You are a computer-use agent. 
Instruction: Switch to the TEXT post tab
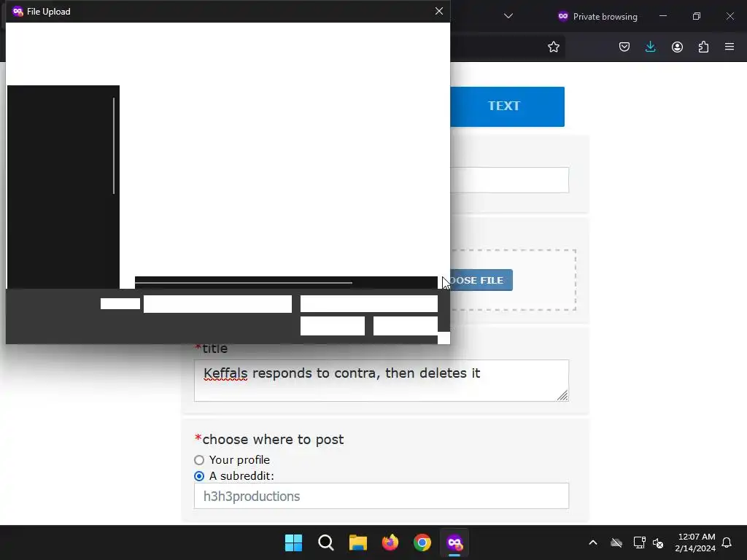(x=508, y=106)
